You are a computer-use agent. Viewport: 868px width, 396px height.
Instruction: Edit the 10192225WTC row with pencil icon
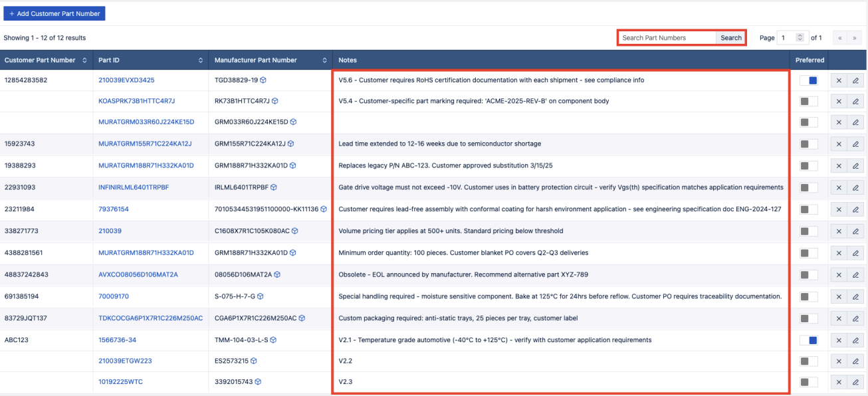[x=856, y=382]
